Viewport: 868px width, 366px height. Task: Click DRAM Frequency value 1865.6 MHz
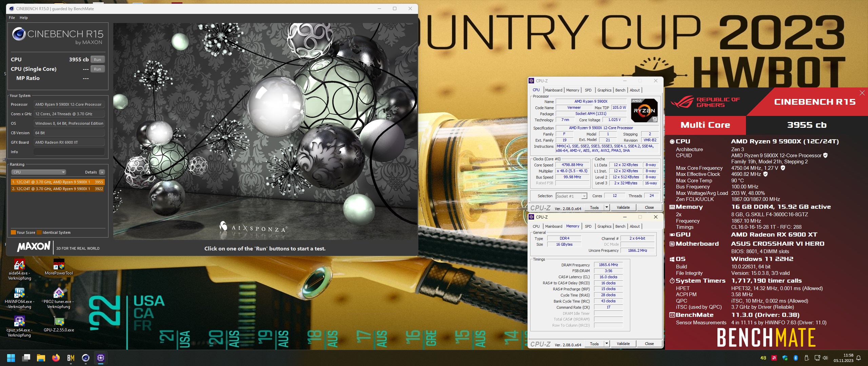(608, 265)
